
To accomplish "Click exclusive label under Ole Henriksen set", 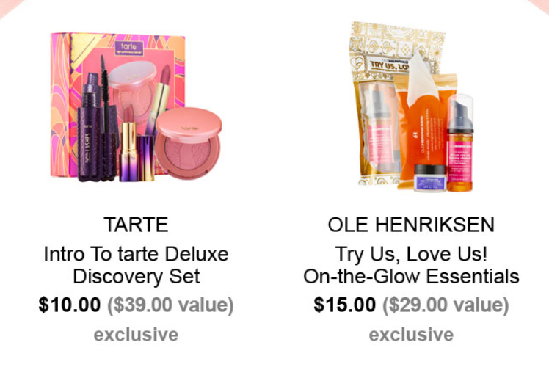I will point(411,335).
